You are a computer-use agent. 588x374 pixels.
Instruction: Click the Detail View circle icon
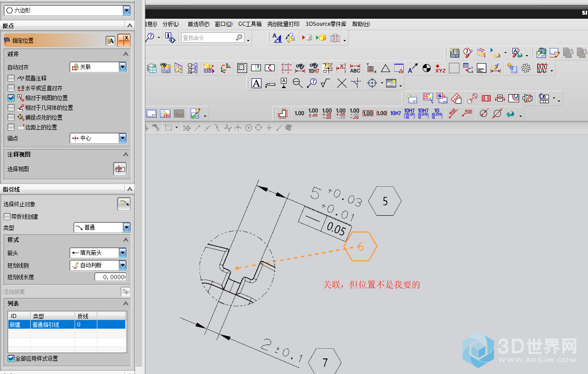point(472,98)
